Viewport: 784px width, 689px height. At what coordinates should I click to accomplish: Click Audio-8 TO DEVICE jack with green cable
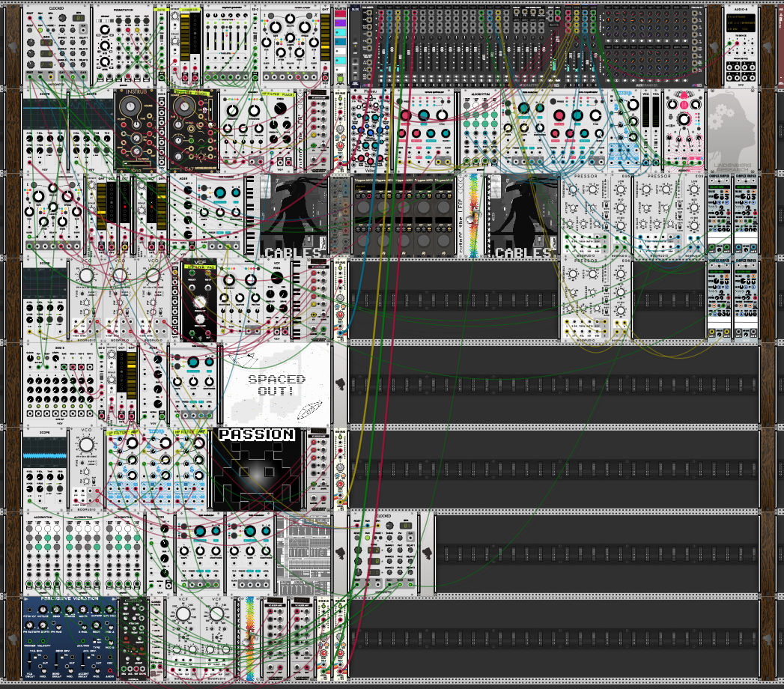(x=729, y=43)
